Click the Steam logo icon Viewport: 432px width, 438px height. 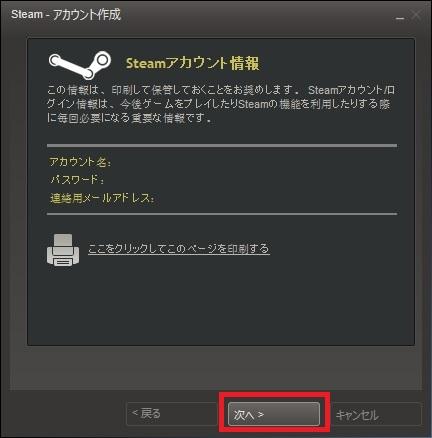click(x=80, y=65)
